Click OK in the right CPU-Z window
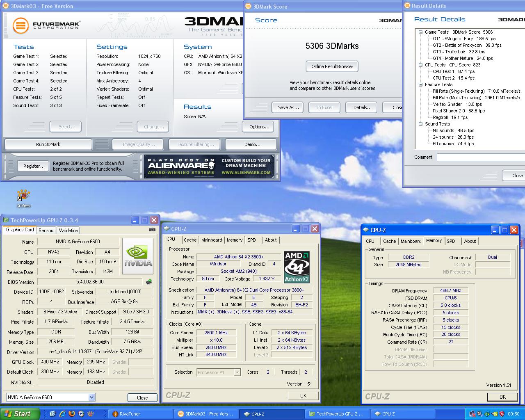Screen dimensions: 525x420 coord(502,397)
